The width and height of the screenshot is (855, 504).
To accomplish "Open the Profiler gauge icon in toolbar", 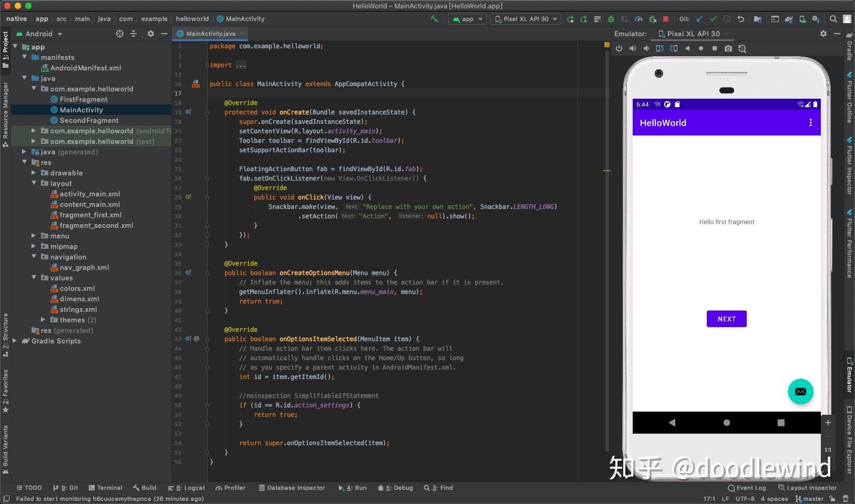I will [638, 19].
